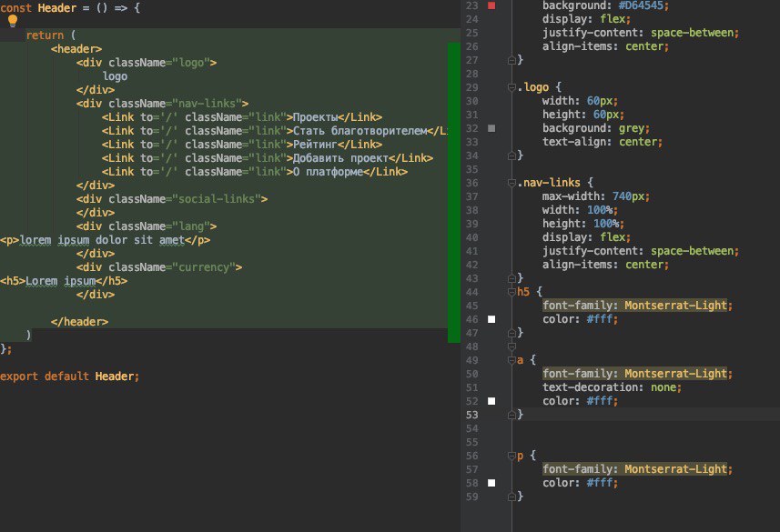Screen dimensions: 780x532
Task: Click the yellow lightbulb quick-fix icon
Action: click(13, 21)
